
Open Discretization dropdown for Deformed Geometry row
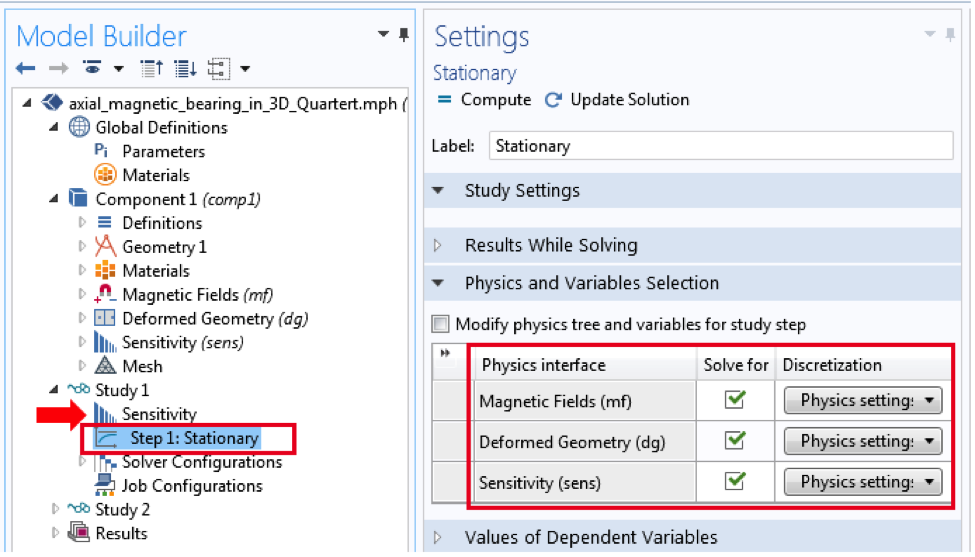[x=863, y=441]
